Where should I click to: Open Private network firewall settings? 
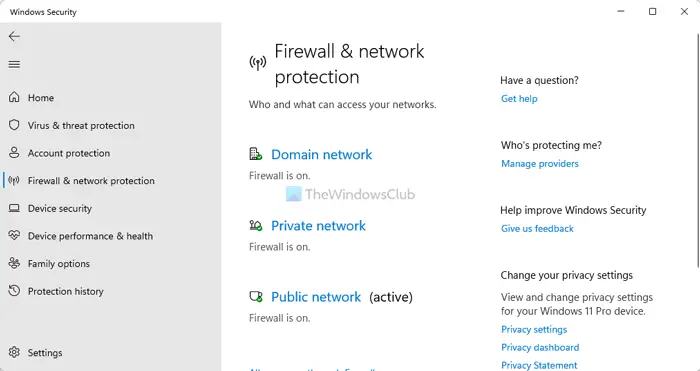tap(318, 225)
